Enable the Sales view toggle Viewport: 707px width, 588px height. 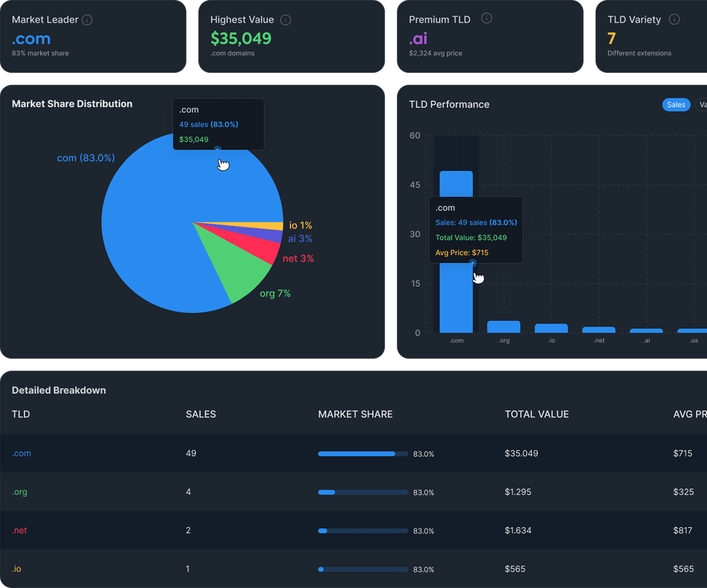(676, 104)
